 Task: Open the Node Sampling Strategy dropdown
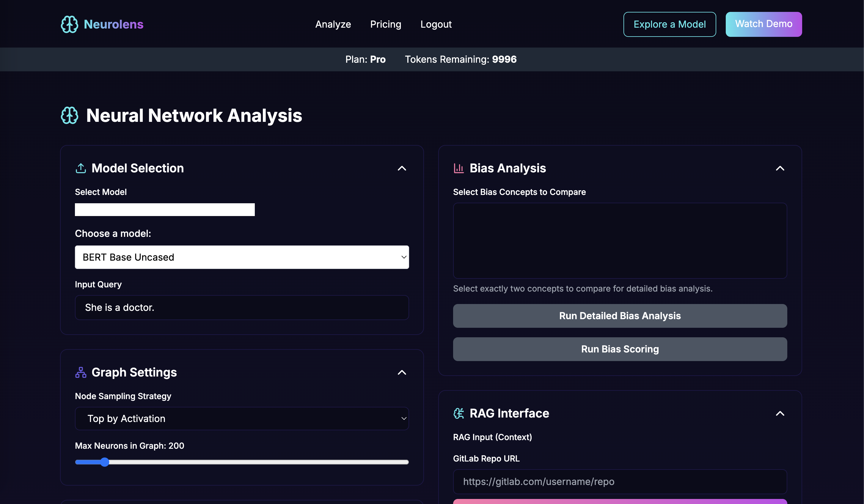[242, 419]
